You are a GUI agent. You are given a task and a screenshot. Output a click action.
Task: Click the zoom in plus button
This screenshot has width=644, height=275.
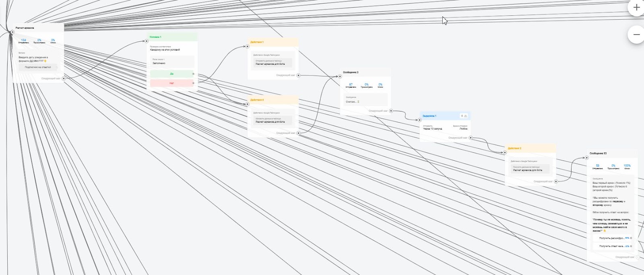636,8
